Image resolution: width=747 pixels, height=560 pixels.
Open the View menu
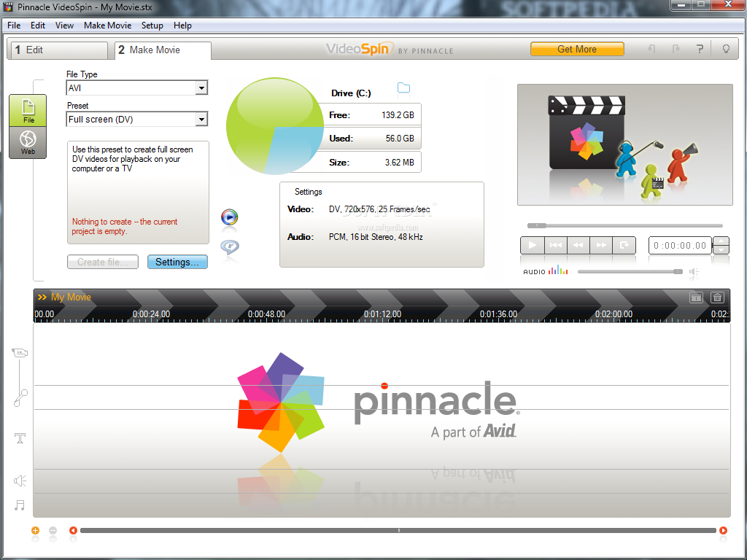(x=64, y=26)
